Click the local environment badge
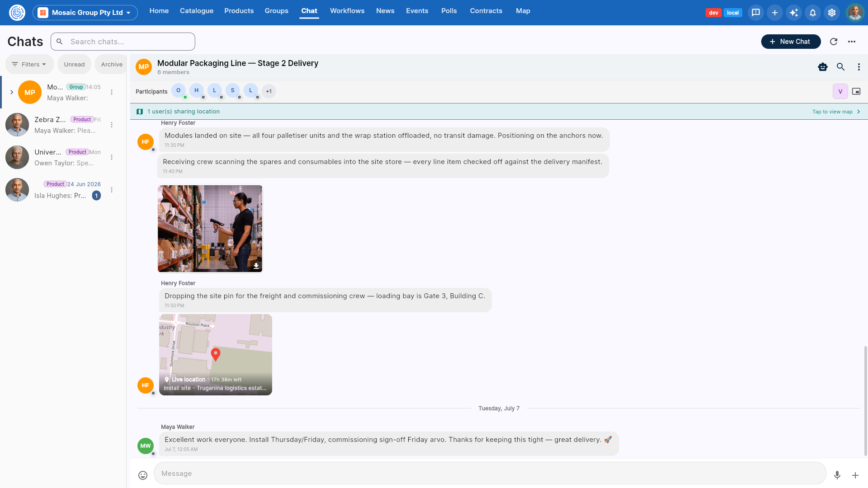868x488 pixels. coord(733,13)
